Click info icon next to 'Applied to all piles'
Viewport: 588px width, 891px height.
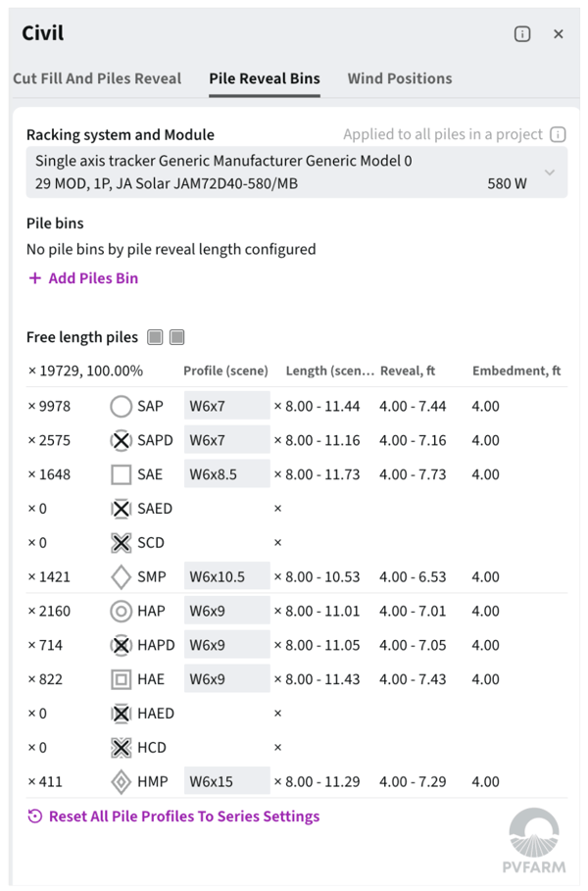pos(558,134)
